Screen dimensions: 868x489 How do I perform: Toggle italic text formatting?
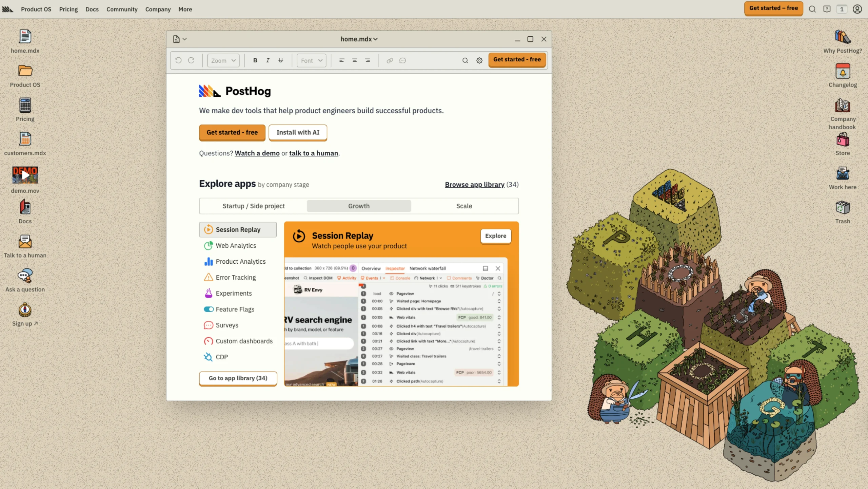click(268, 60)
